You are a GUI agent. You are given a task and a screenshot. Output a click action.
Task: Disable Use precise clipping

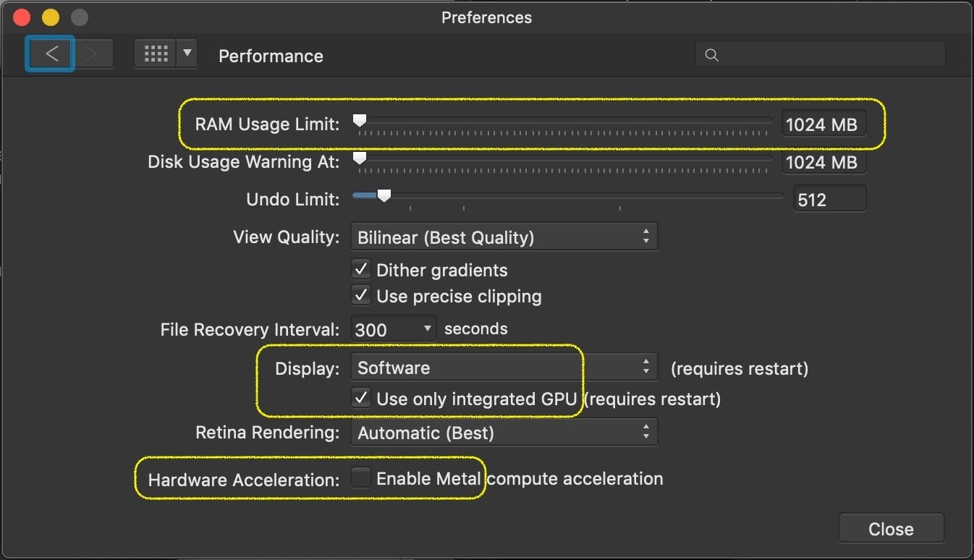pos(361,294)
